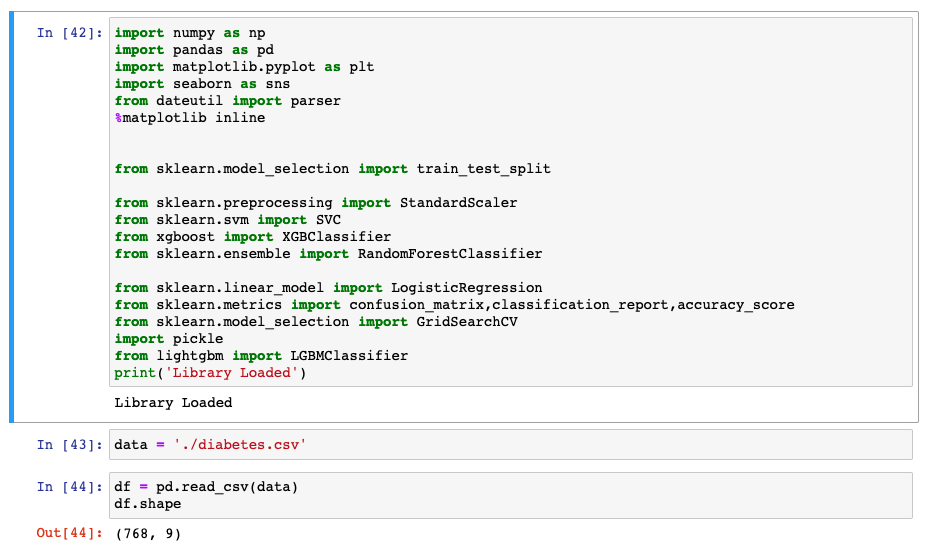
Task: Click the 'confusion_matrix' metrics import line
Action: point(454,305)
